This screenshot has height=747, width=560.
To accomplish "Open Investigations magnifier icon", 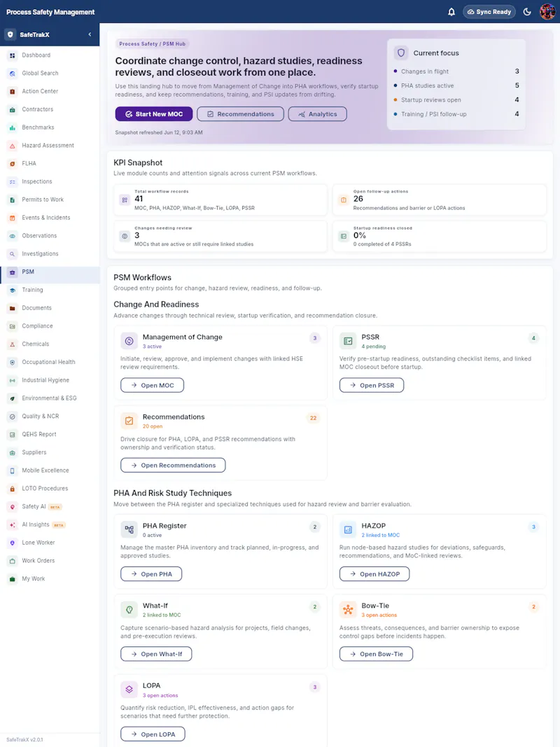I will click(x=13, y=254).
